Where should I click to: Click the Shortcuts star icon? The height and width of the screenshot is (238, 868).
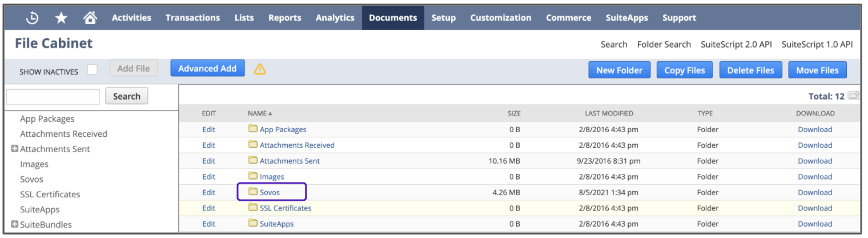(x=61, y=18)
